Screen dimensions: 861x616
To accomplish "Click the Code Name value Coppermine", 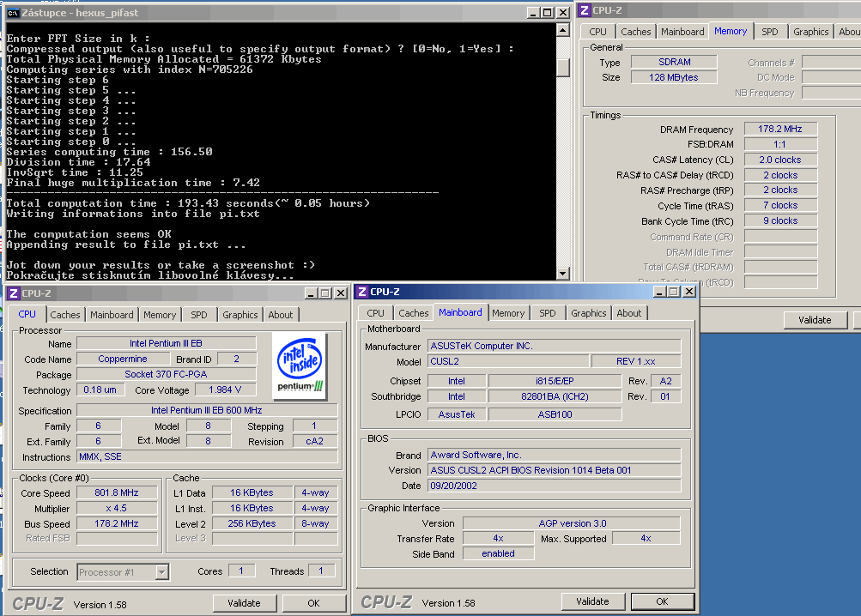I will click(123, 359).
